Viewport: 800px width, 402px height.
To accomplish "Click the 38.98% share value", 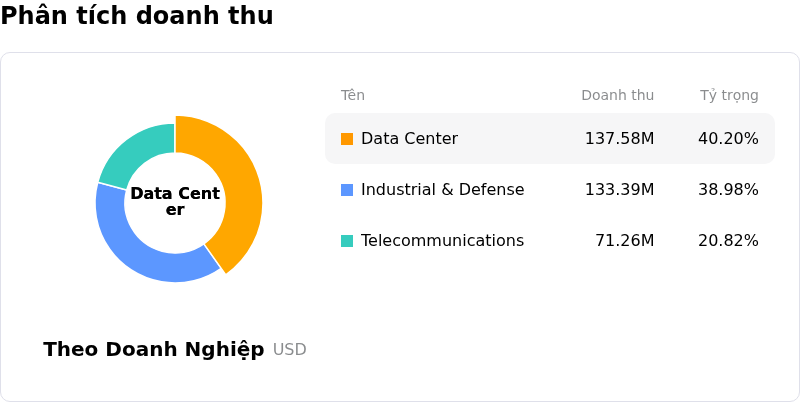I will (728, 190).
